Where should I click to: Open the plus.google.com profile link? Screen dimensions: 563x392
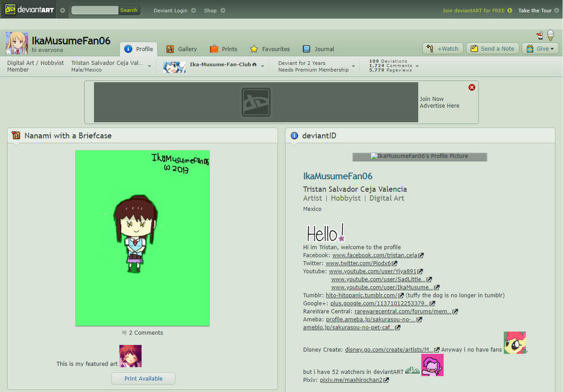(379, 303)
